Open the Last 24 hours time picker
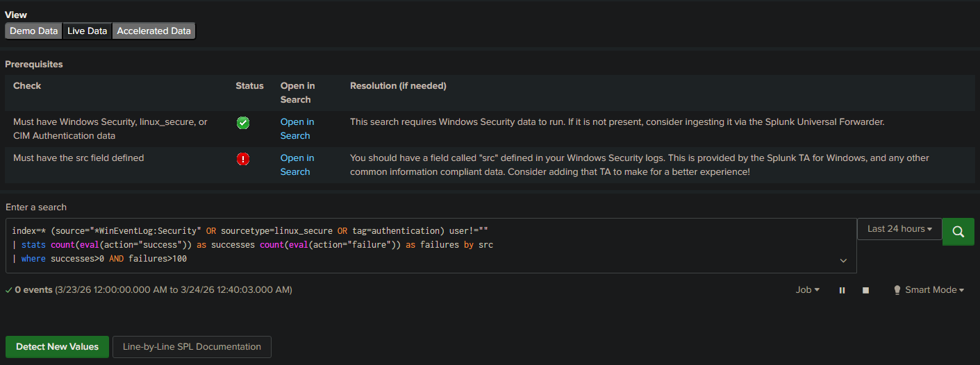980x365 pixels. tap(899, 229)
